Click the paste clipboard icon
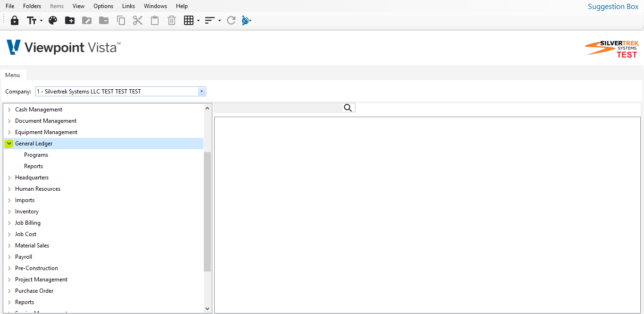Screen dimensions: 644x314 pos(155,20)
